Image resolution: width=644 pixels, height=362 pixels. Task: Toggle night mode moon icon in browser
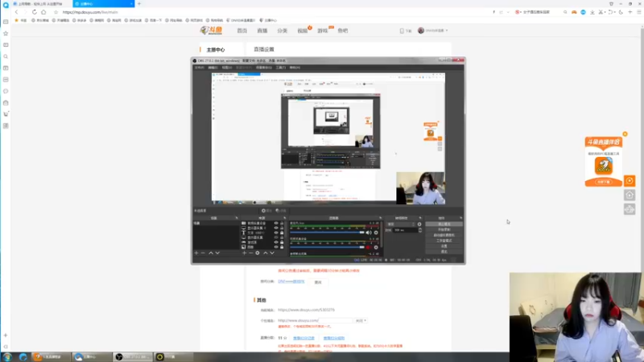click(621, 12)
